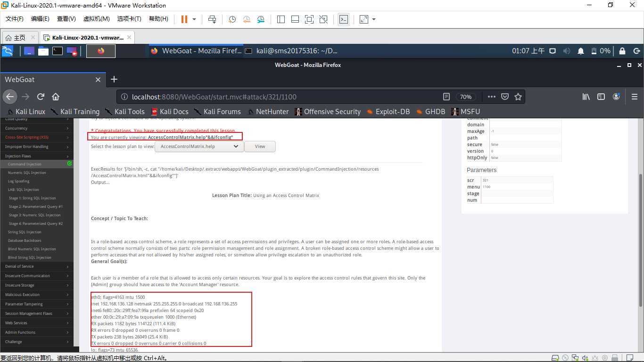Image resolution: width=644 pixels, height=362 pixels.
Task: Open the page actions three-dot menu
Action: (x=491, y=97)
